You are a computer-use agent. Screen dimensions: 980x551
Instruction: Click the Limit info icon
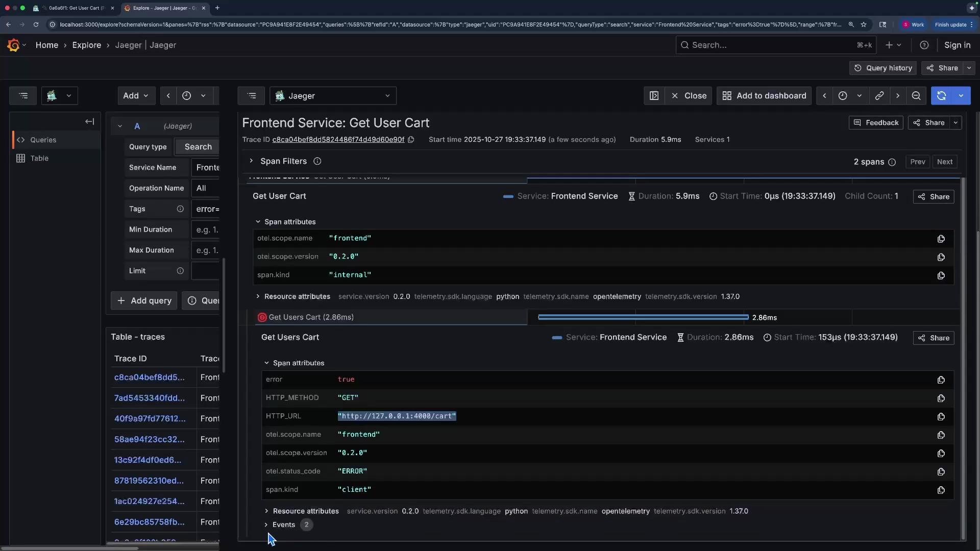click(x=180, y=271)
